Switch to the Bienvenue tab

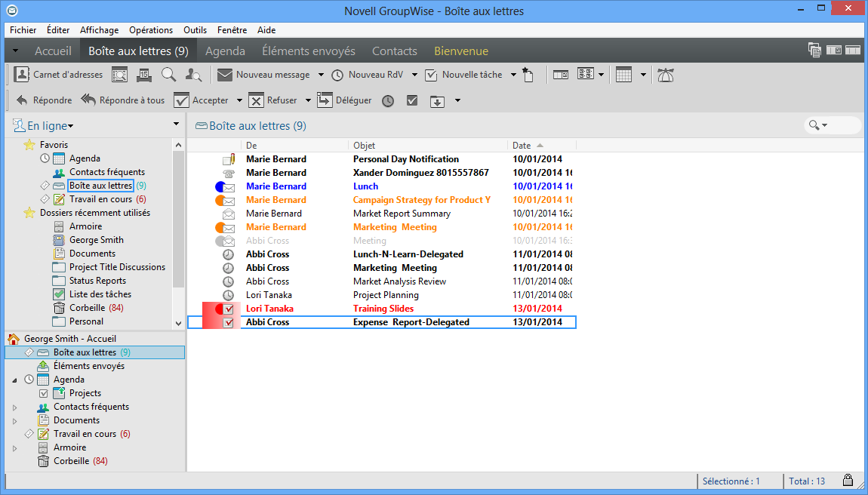(461, 51)
